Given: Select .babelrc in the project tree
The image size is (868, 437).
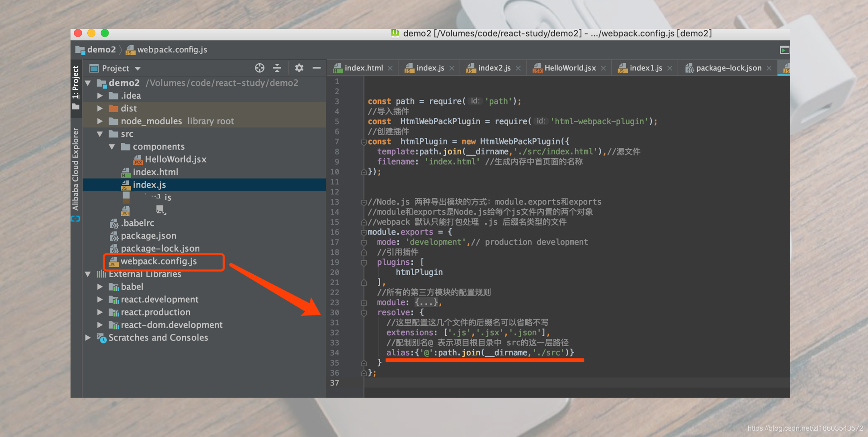Looking at the screenshot, I should (137, 223).
